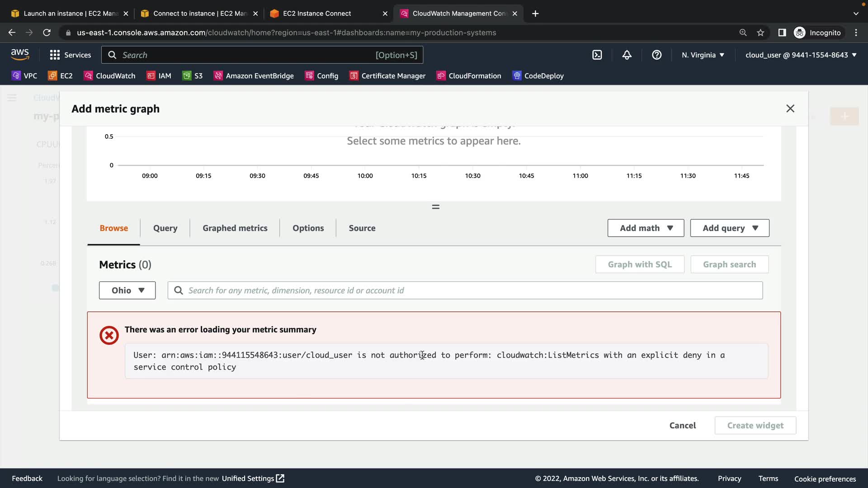This screenshot has height=488, width=868.
Task: Bookmark page with star icon
Action: click(760, 33)
